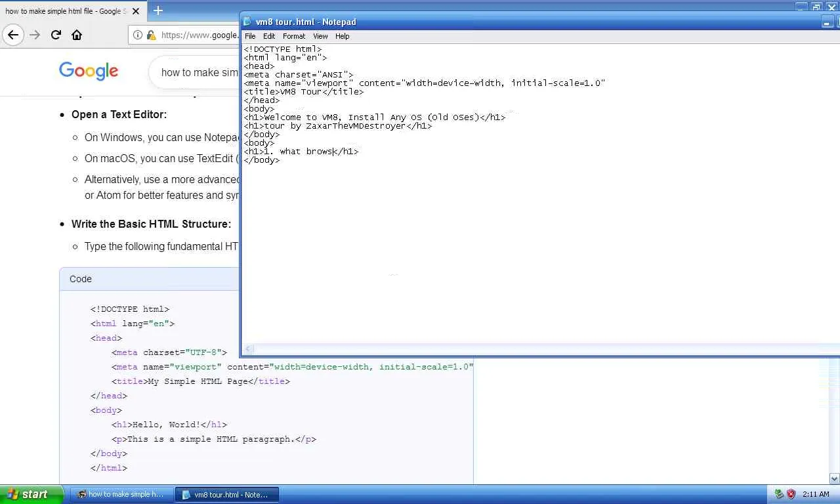
Task: Minimize the Notepad window
Action: [x=826, y=22]
